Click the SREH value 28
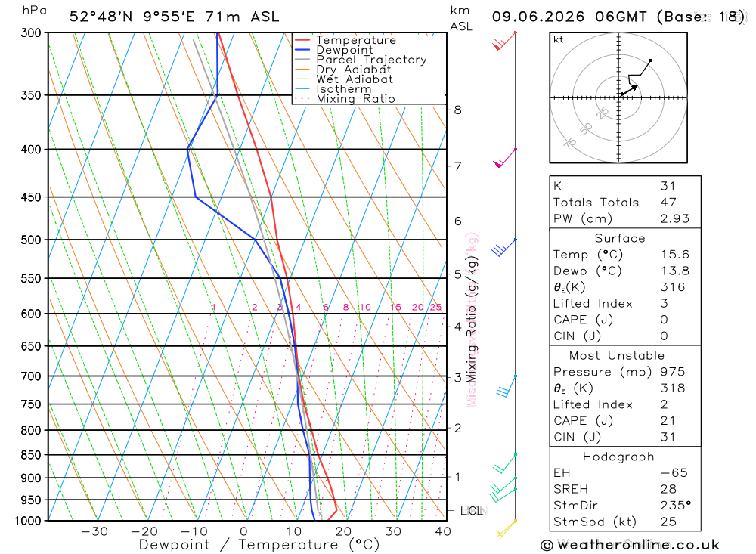 [x=668, y=490]
